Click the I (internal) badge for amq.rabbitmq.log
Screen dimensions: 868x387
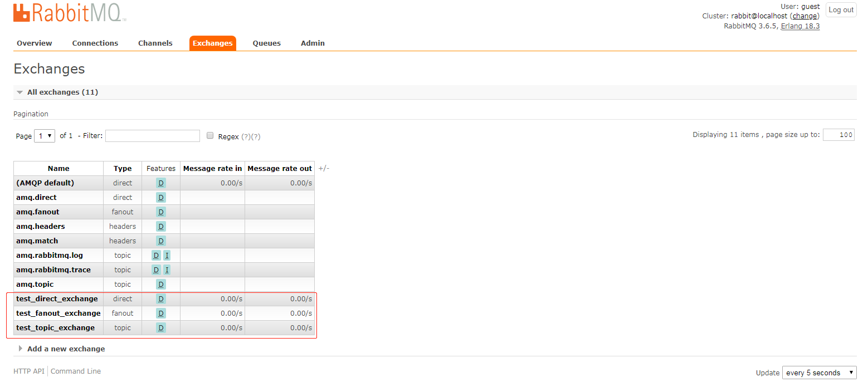pos(167,256)
